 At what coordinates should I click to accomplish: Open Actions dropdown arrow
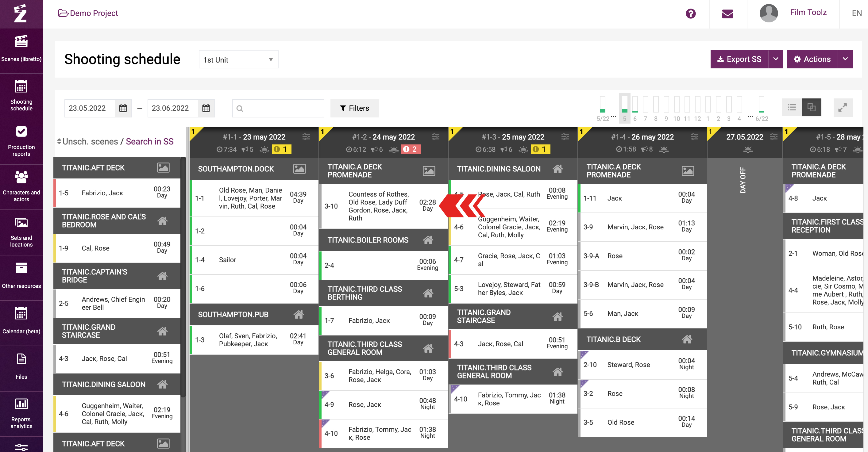845,59
